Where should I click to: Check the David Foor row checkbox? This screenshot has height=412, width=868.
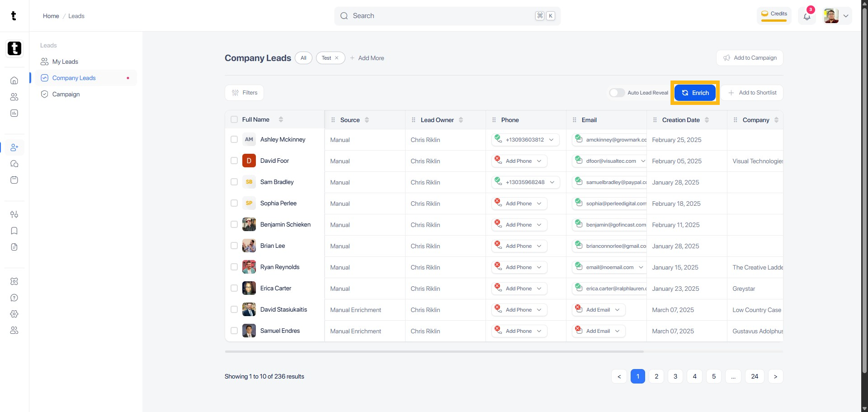pyautogui.click(x=234, y=161)
